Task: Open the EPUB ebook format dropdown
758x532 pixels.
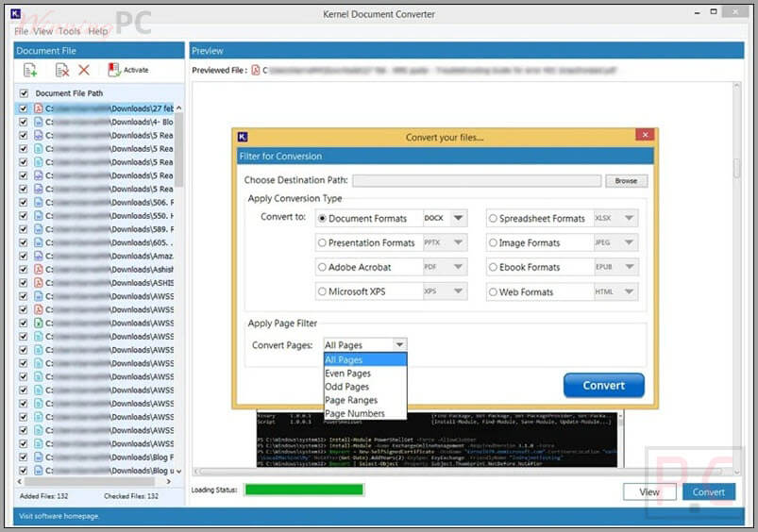Action: (629, 266)
